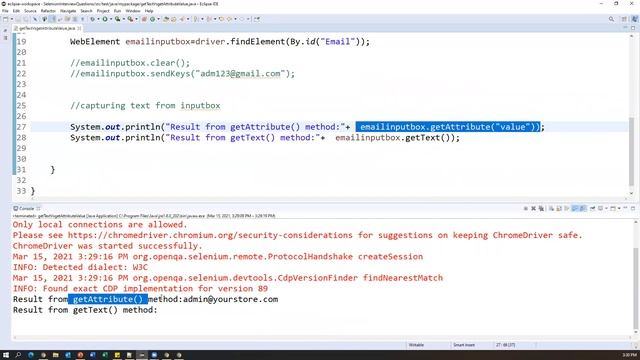Click the Open Perspective toolbar icon
640x360 pixels.
pos(624,19)
